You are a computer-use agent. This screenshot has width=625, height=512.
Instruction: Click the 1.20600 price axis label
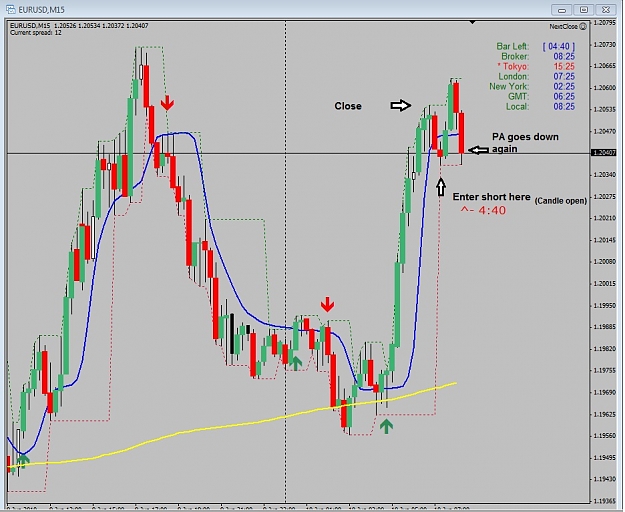pos(605,88)
